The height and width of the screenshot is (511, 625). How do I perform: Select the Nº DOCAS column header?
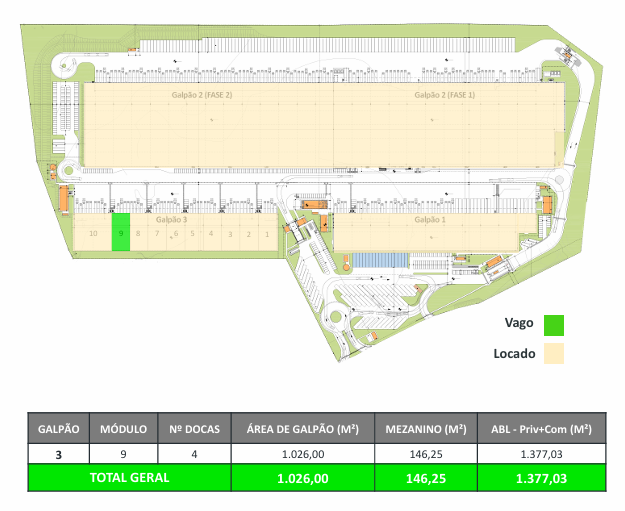click(194, 428)
